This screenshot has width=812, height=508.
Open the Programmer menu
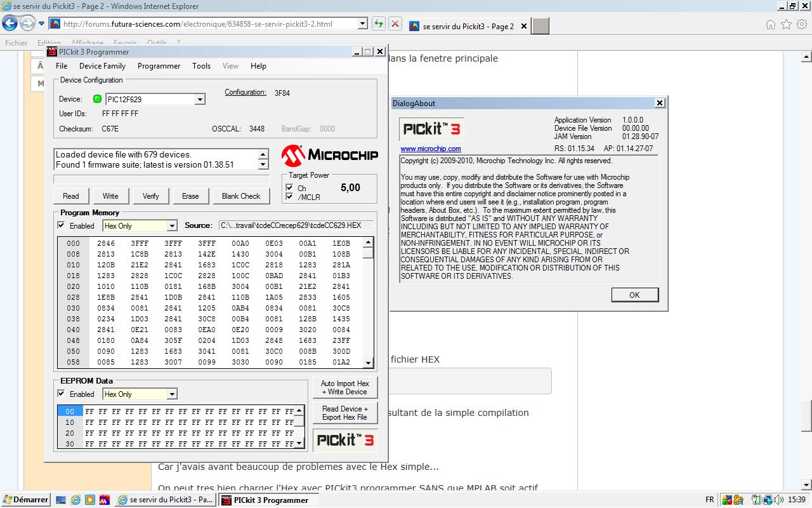[x=159, y=66]
